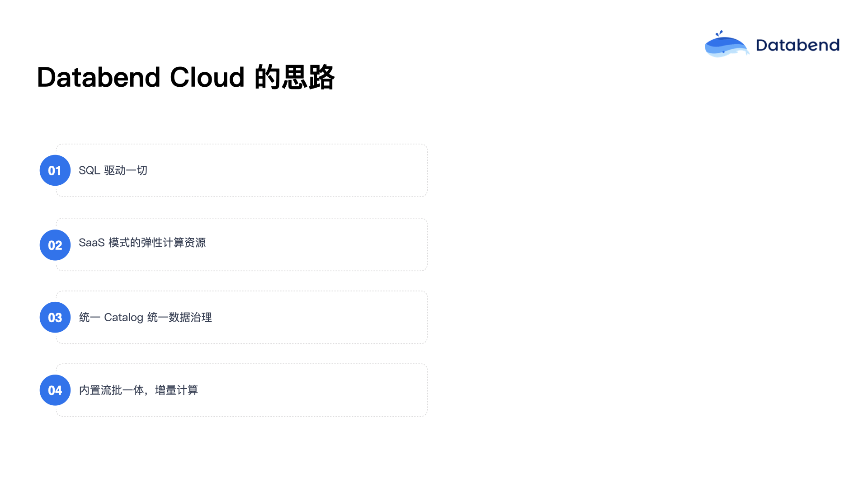Click the 'Databend Cloud 的思路' slide title

pos(186,77)
